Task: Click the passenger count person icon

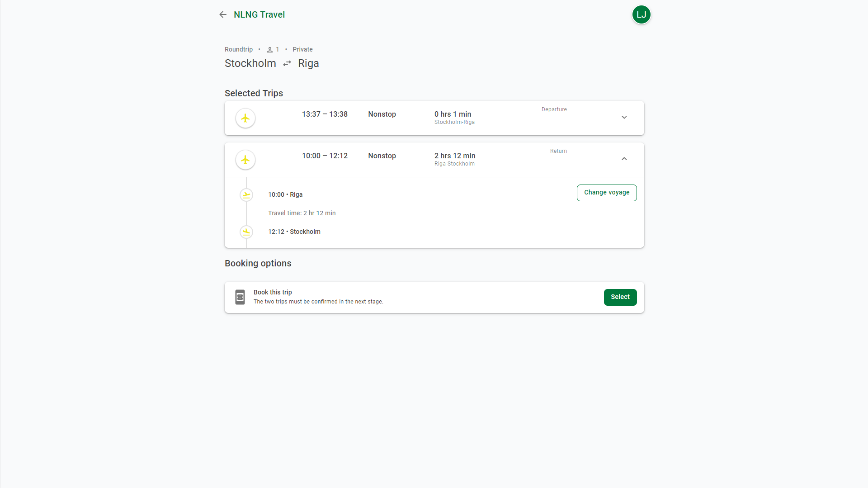Action: click(x=269, y=49)
